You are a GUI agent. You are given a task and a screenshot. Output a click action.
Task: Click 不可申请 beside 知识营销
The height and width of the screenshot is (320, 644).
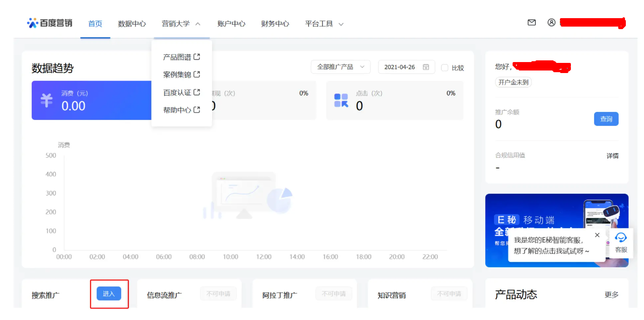tap(449, 294)
